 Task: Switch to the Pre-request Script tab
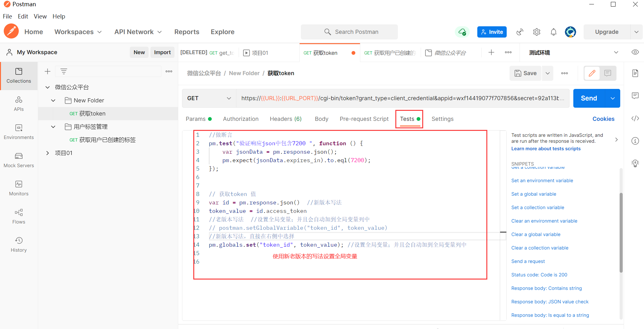(364, 119)
